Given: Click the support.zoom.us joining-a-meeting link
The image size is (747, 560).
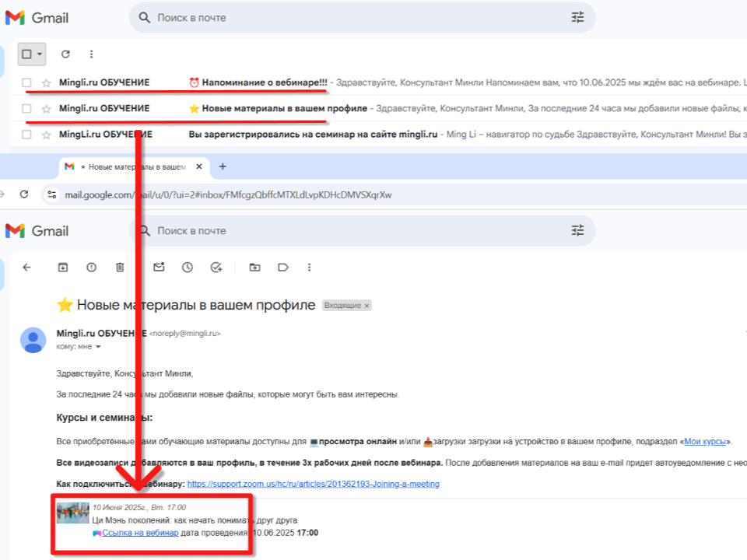Looking at the screenshot, I should (313, 484).
